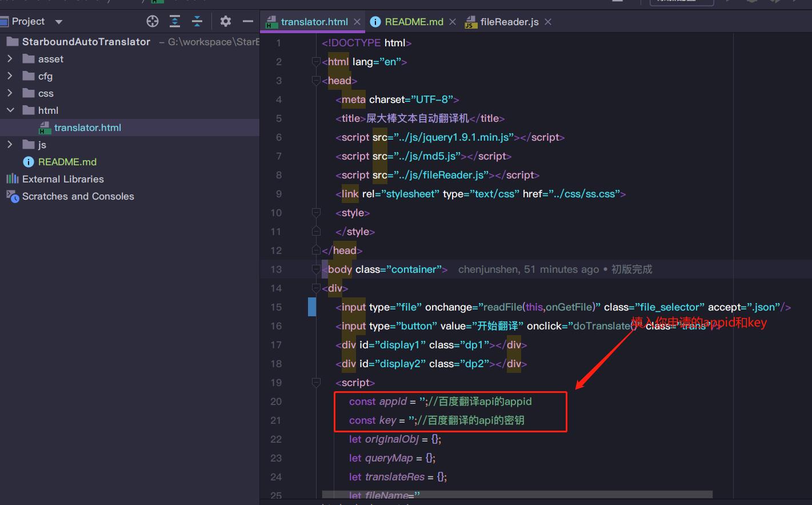The height and width of the screenshot is (505, 812).
Task: Select the cfg folder row
Action: pyautogui.click(x=130, y=76)
